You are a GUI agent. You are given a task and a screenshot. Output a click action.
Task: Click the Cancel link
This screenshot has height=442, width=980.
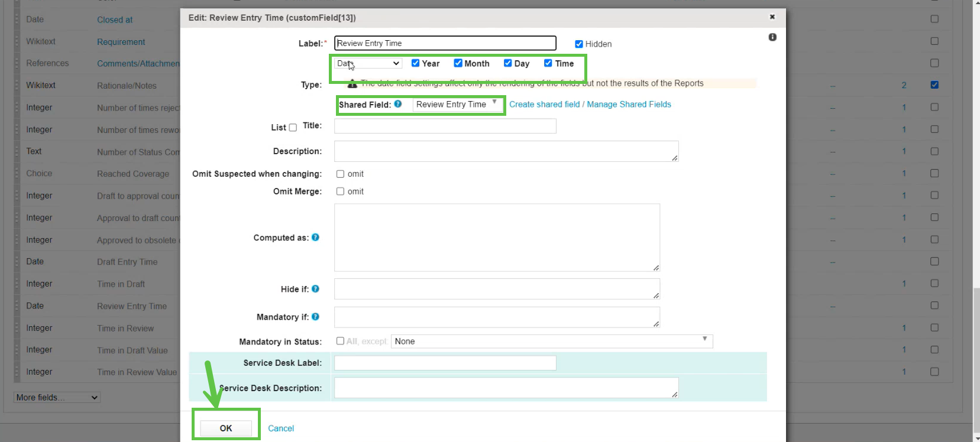coord(281,428)
